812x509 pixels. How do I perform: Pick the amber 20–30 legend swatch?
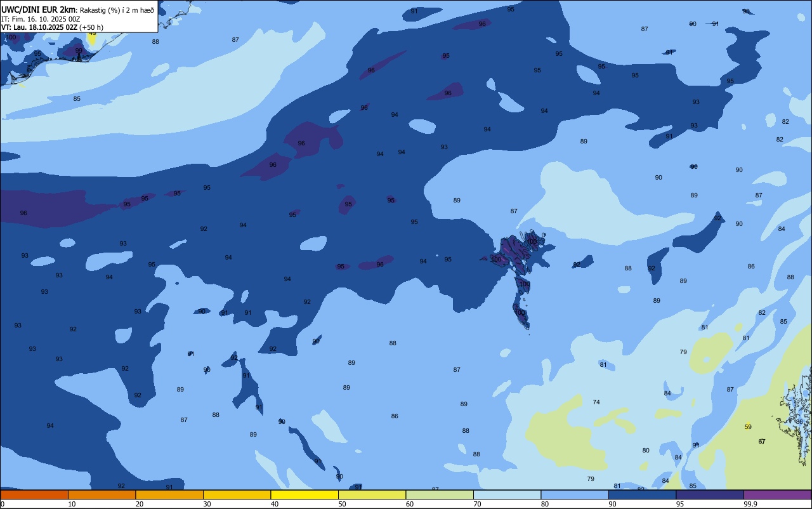(169, 494)
